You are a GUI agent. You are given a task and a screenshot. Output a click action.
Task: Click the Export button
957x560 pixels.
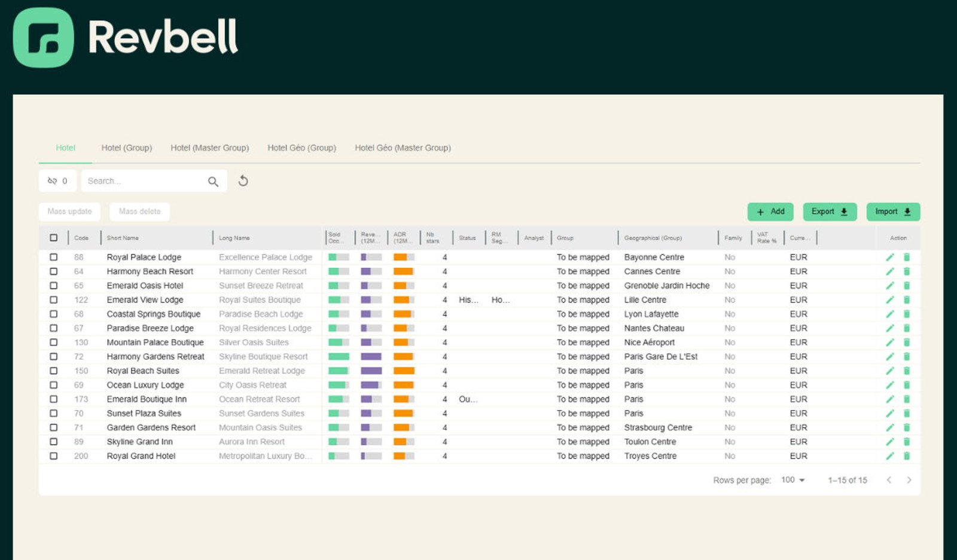pyautogui.click(x=830, y=212)
